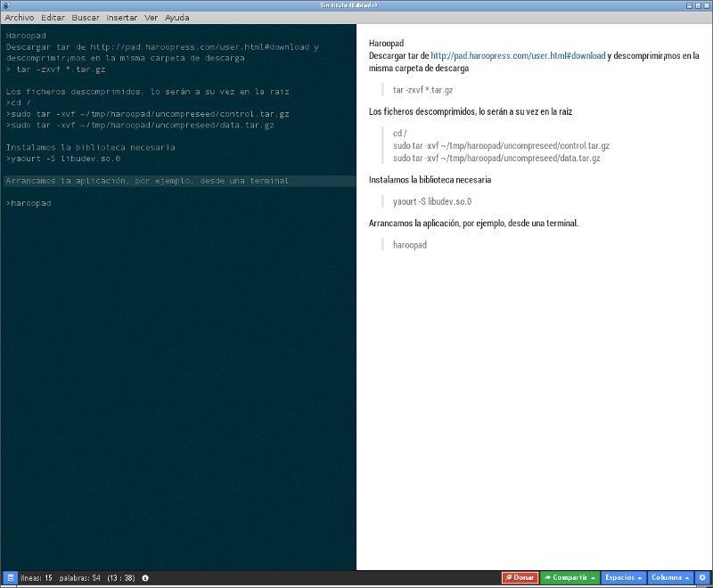Click the cursor position indicator (13 : 38)
The image size is (713, 588).
pyautogui.click(x=120, y=577)
